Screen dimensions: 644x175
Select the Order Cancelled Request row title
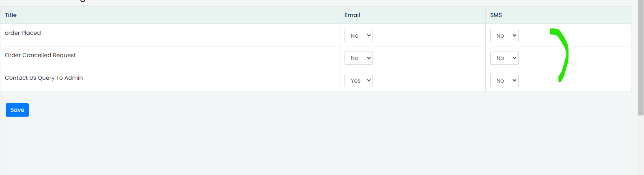tap(40, 55)
